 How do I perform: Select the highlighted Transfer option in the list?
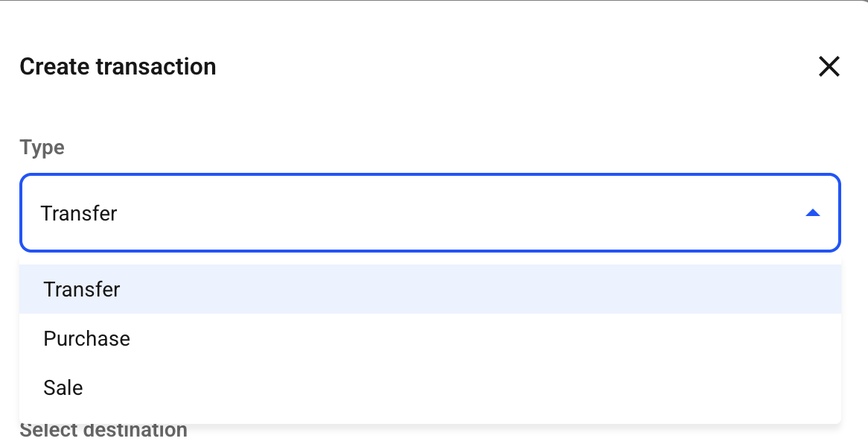(x=430, y=289)
